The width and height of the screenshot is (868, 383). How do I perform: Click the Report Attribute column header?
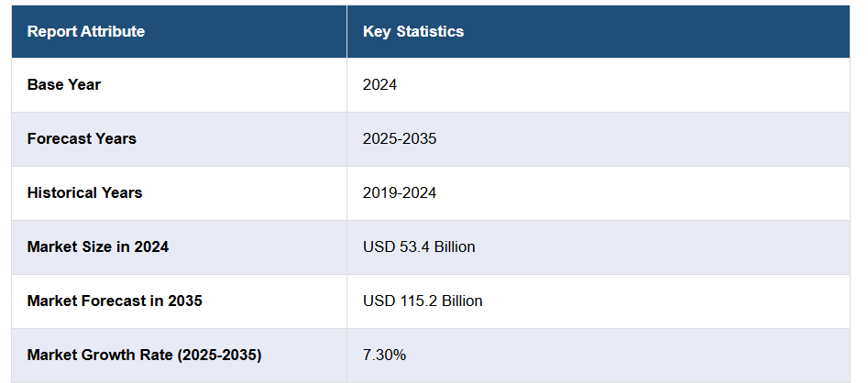pos(86,31)
